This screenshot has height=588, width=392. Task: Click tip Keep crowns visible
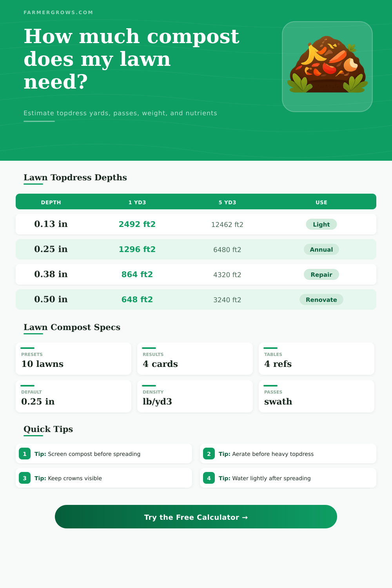pos(104,478)
